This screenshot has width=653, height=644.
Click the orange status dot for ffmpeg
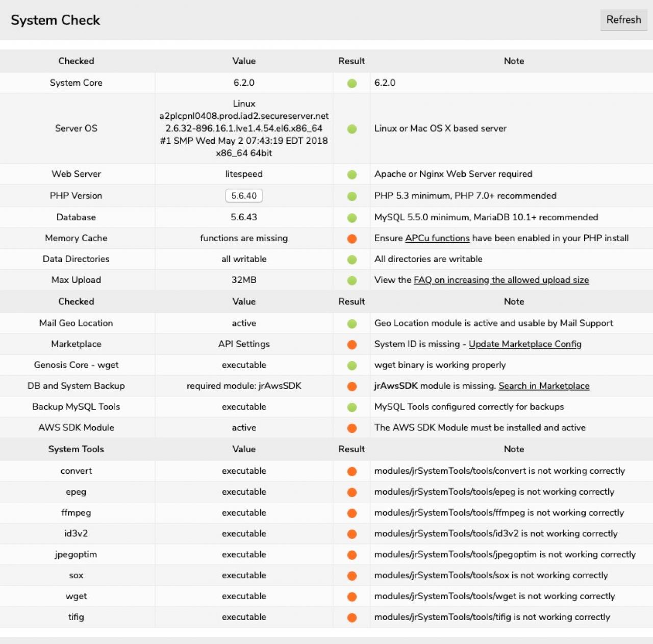point(352,513)
